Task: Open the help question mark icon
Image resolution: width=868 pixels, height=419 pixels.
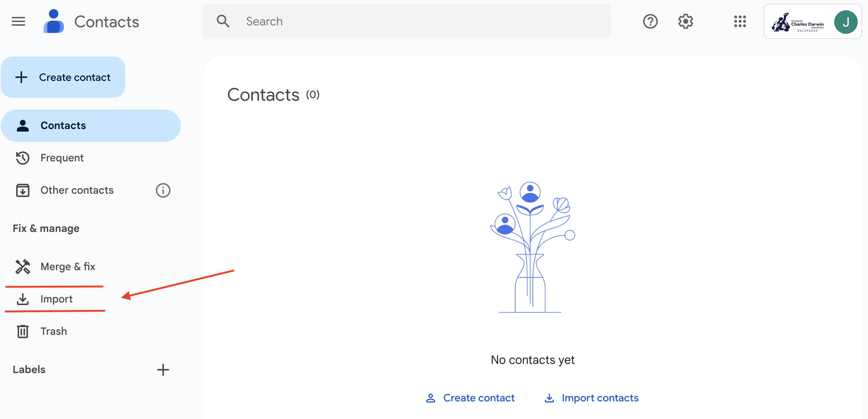Action: pos(650,22)
